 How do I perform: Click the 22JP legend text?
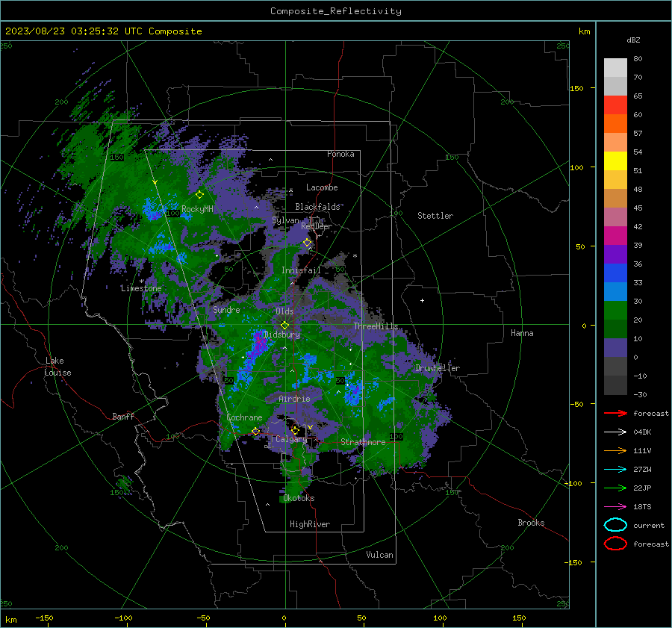click(642, 488)
